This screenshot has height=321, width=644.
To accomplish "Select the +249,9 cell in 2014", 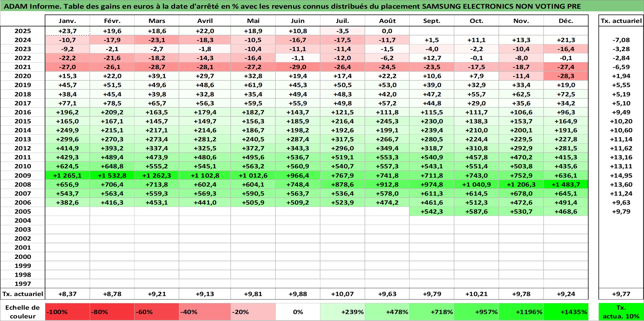I will pyautogui.click(x=67, y=130).
